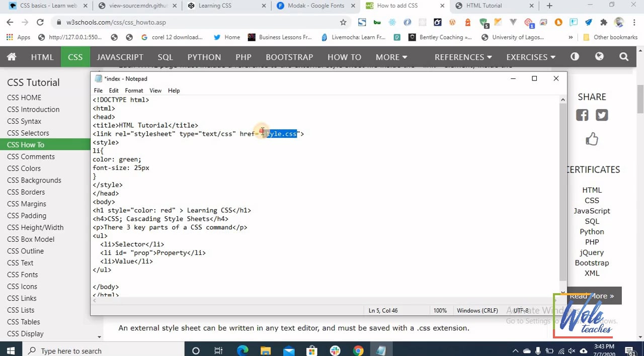Screen dimensions: 644x356
Task: Open the University of Lagos bookmark
Action: tap(513, 37)
